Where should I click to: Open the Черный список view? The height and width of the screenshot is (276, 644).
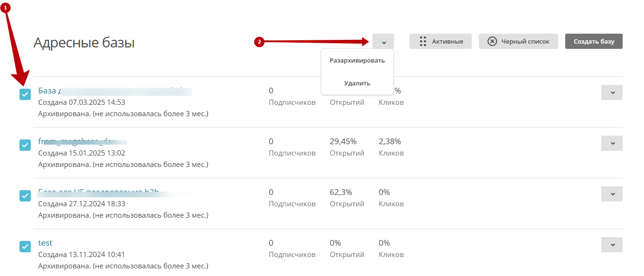518,41
